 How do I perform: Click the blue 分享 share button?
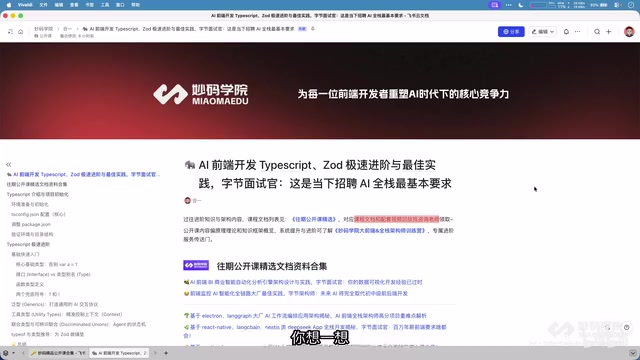point(511,31)
